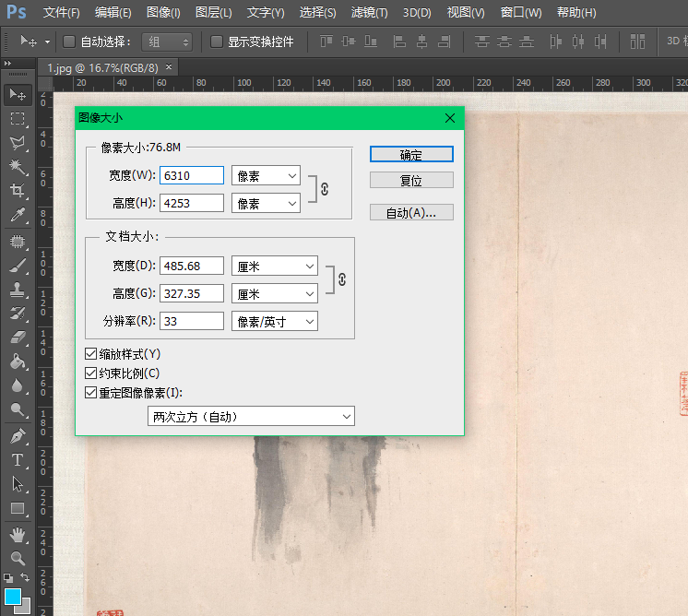The height and width of the screenshot is (616, 688).
Task: Open the 像素/英寸 resolution unit dropdown
Action: [x=275, y=321]
